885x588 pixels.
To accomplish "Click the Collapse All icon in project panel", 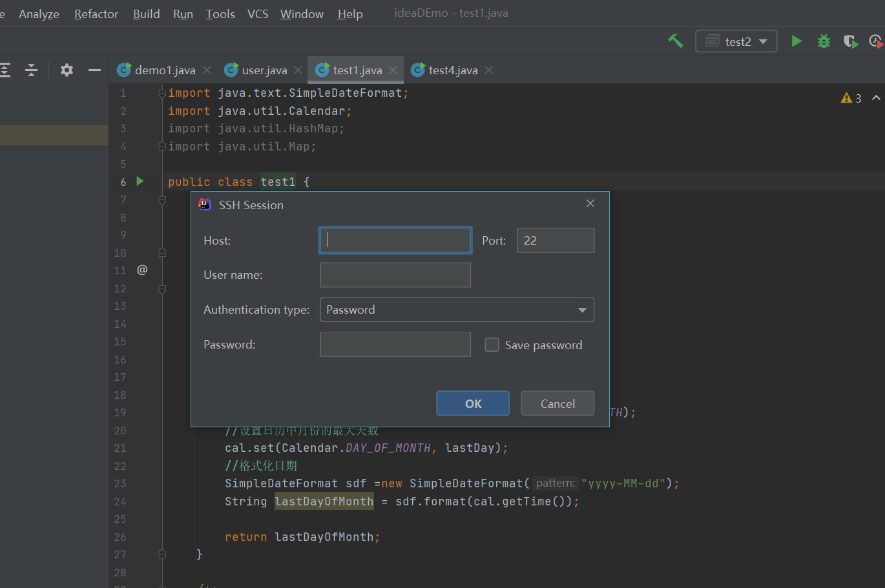I will click(31, 70).
